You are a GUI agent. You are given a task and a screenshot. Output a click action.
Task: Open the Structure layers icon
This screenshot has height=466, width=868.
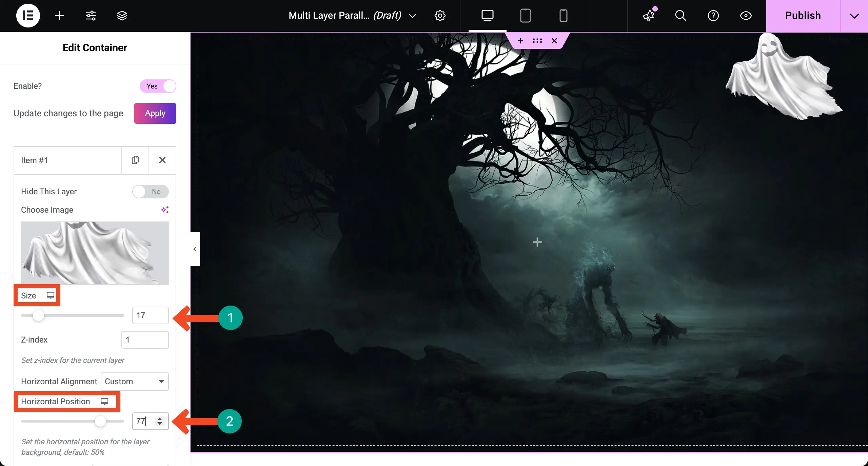coord(122,16)
